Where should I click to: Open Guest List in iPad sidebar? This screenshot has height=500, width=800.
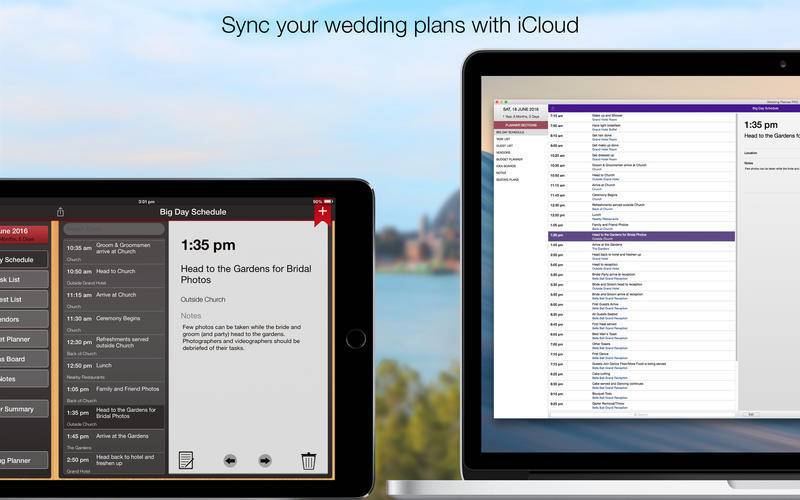tap(24, 299)
